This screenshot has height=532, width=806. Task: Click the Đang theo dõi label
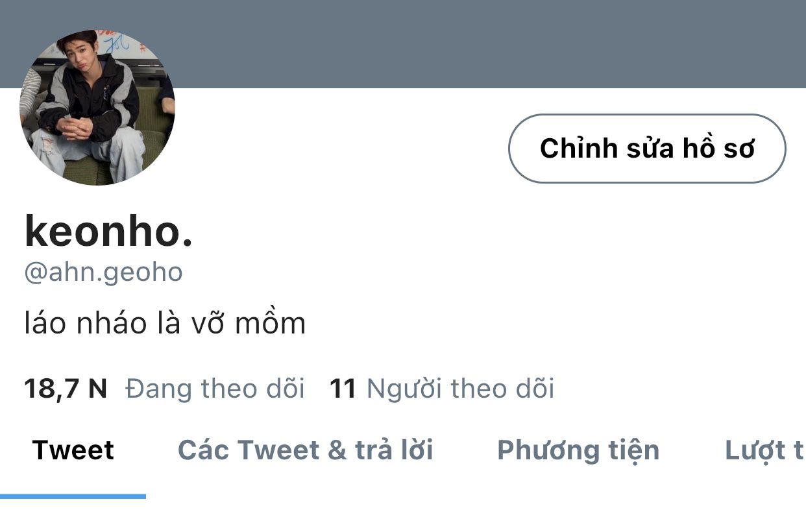pyautogui.click(x=215, y=389)
